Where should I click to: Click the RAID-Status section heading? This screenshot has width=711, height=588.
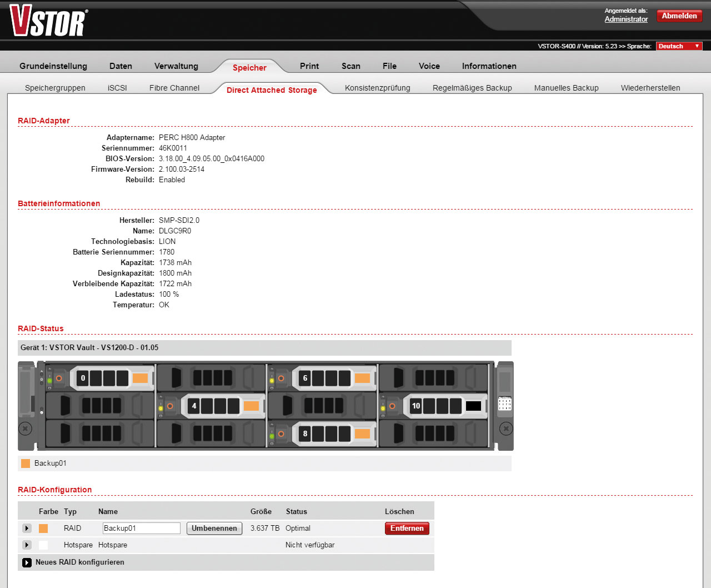point(41,328)
